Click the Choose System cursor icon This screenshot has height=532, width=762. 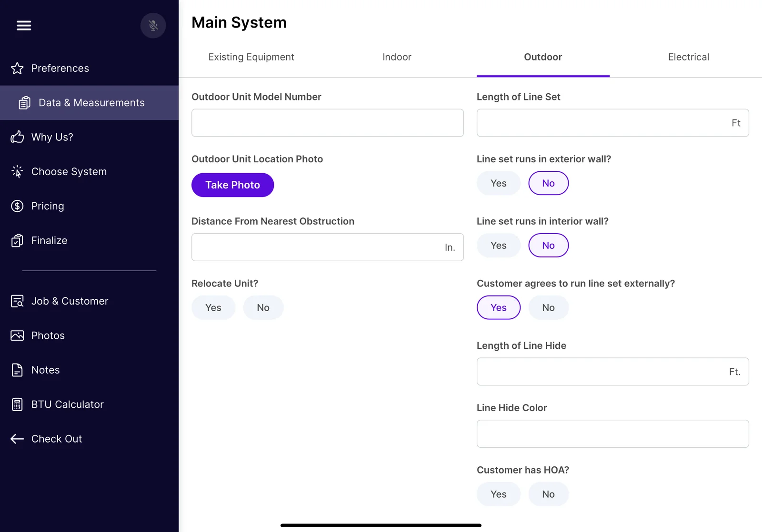17,171
